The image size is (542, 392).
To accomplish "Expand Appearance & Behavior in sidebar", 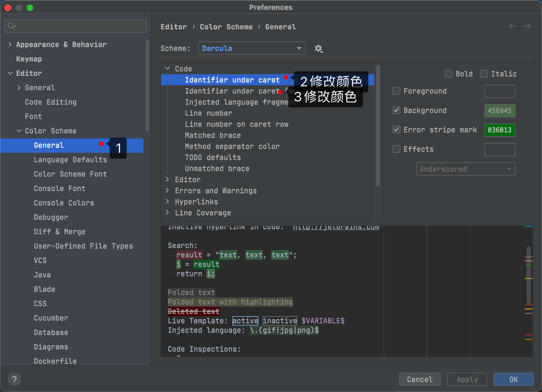I will 10,45.
